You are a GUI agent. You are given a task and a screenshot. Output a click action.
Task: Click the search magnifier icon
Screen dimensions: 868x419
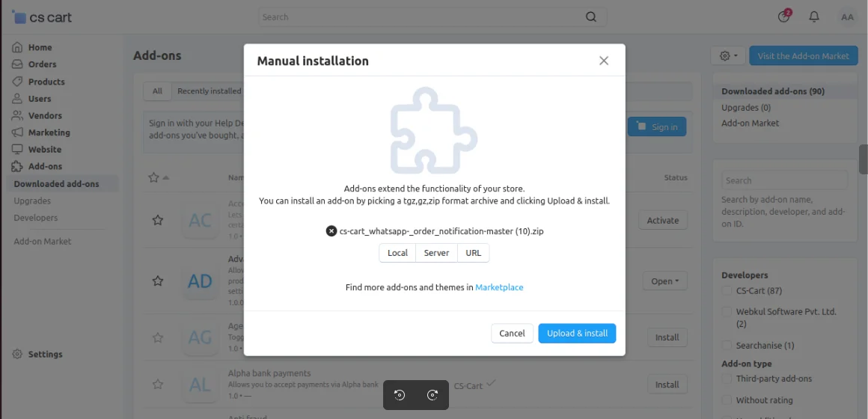(x=591, y=17)
